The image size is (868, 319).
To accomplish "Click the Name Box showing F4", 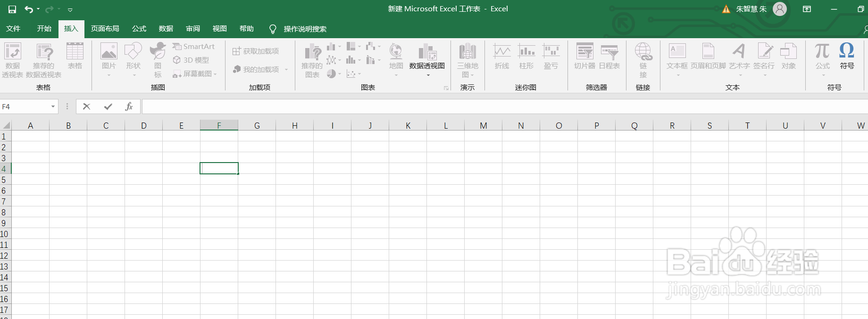I will click(25, 107).
